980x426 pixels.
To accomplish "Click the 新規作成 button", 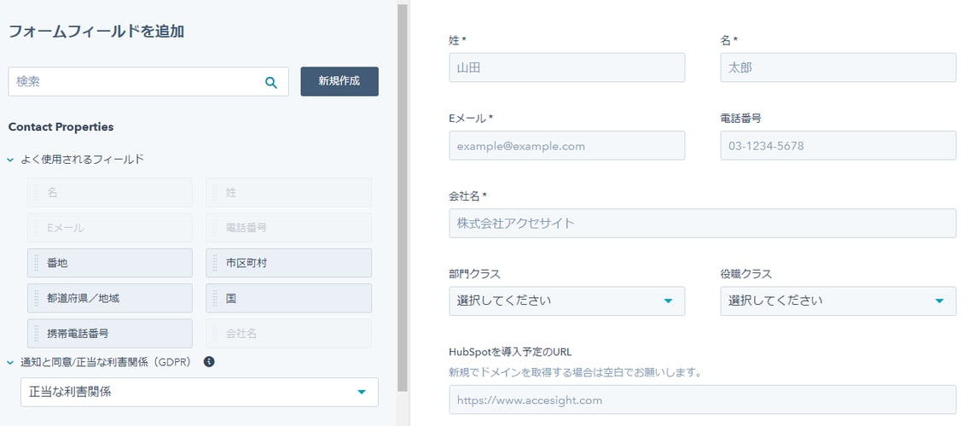I will click(x=339, y=82).
